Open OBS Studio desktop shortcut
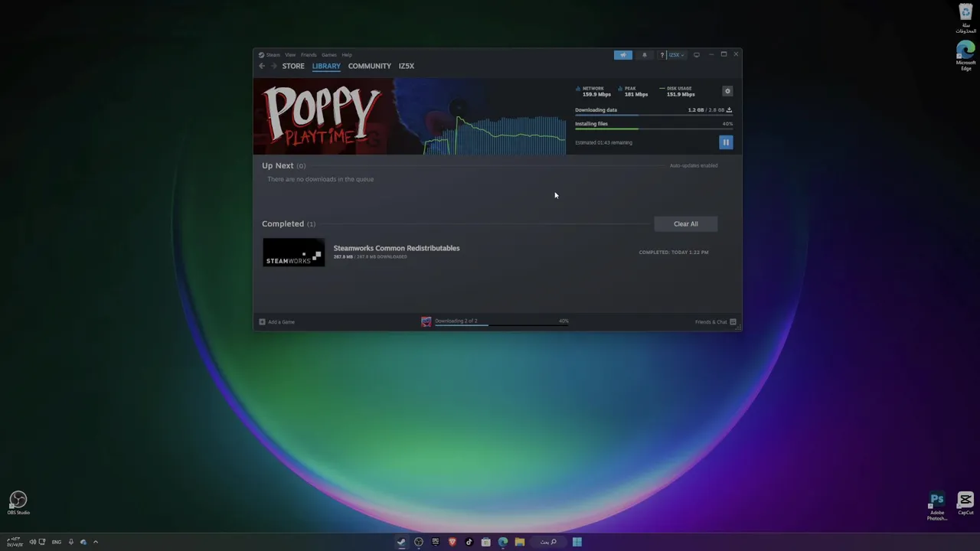 point(18,504)
